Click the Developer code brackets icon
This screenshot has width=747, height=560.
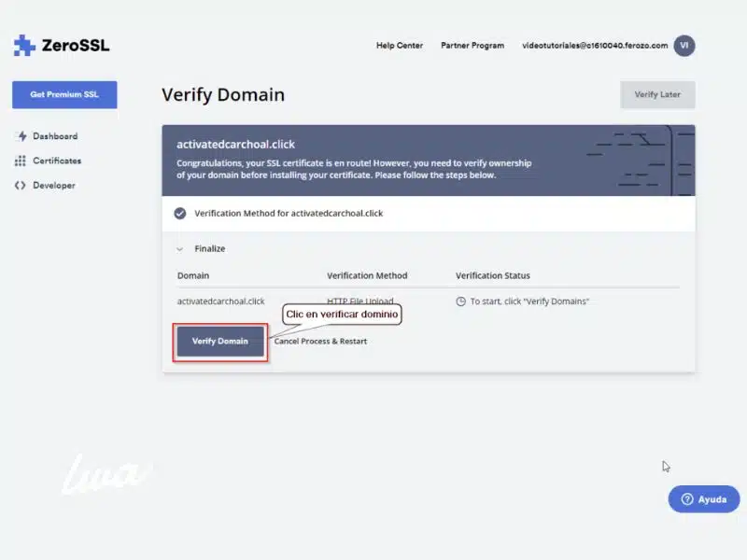(21, 185)
